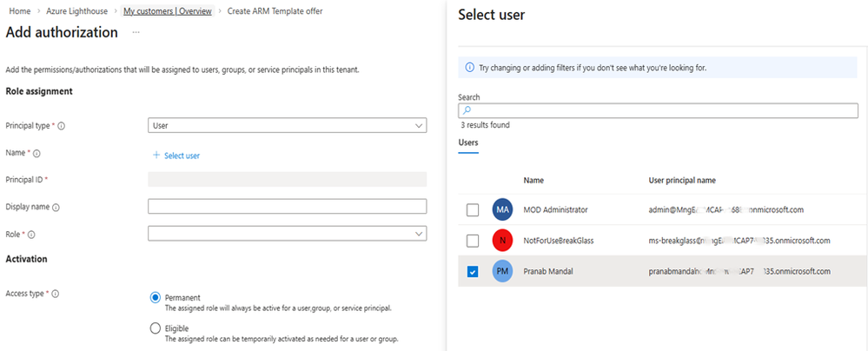This screenshot has width=868, height=351.
Task: Click the PM avatar for Pranab Mandal
Action: (502, 272)
